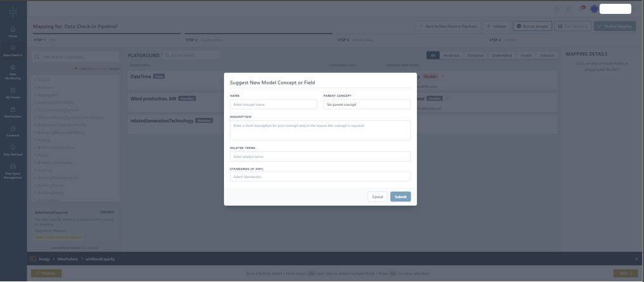The width and height of the screenshot is (644, 282).
Task: Open Data Check-in in the sidebar
Action: [x=13, y=50]
